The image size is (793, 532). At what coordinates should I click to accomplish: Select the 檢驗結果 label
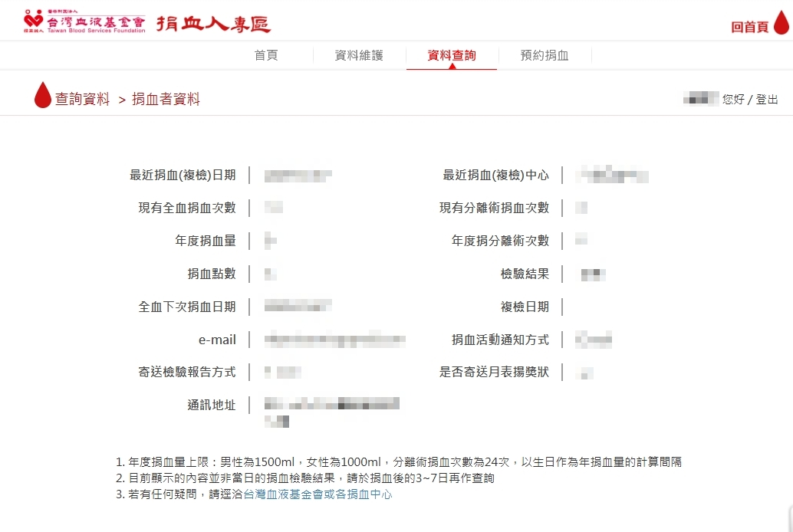(x=525, y=274)
